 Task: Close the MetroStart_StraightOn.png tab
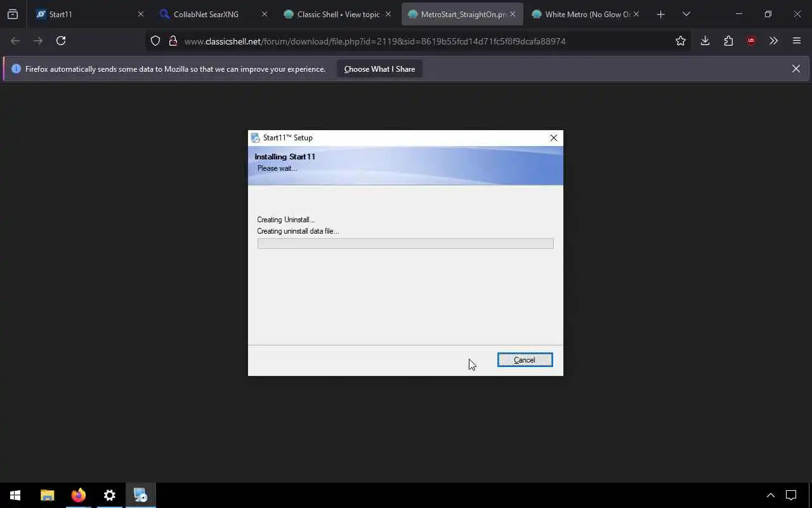pos(513,14)
